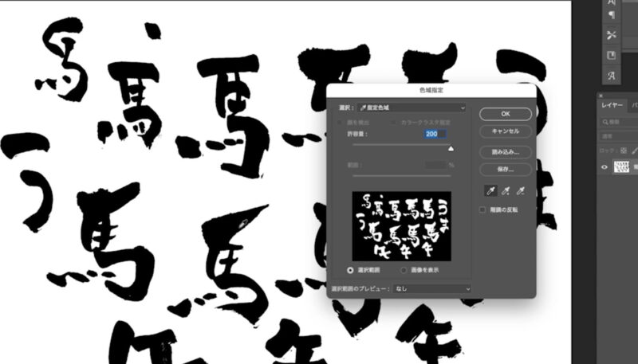Select the eyedropper tool in Color Range dialog

(x=491, y=190)
